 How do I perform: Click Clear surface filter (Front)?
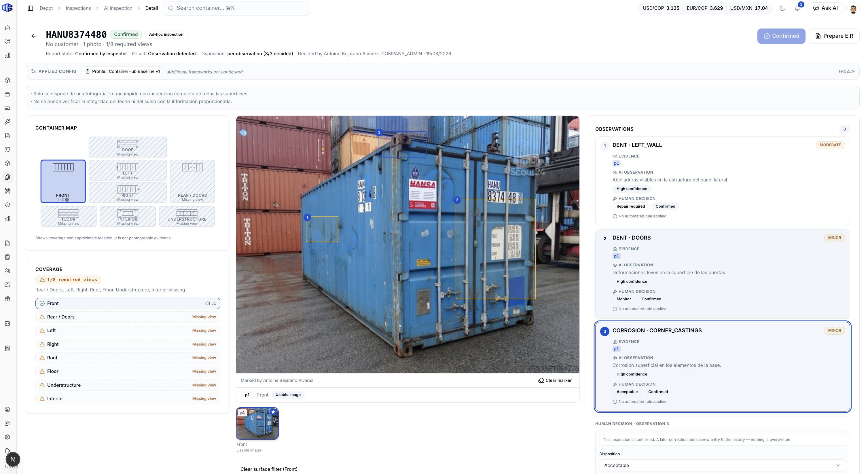(269, 469)
